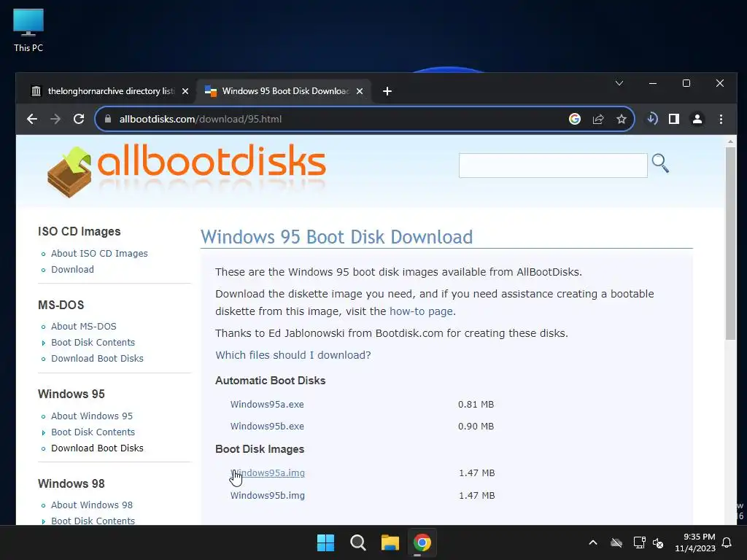Open the tab search chevron dropdown
747x560 pixels.
[x=619, y=83]
